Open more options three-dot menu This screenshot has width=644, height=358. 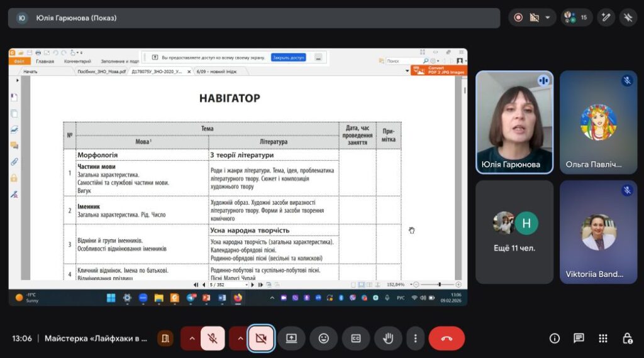[415, 339]
